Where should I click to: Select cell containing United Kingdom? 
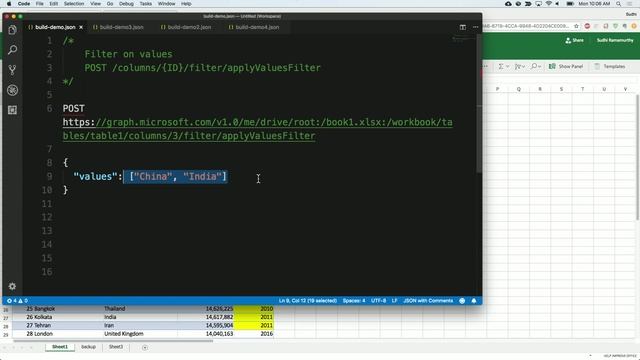pos(140,333)
